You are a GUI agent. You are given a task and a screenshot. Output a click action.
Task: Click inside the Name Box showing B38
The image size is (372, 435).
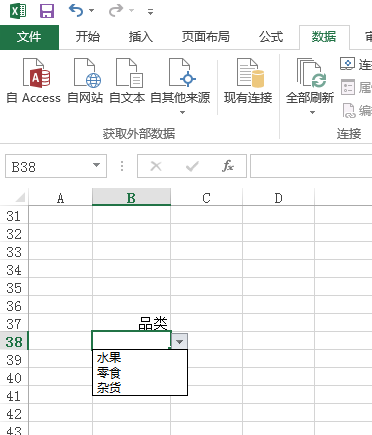(48, 166)
